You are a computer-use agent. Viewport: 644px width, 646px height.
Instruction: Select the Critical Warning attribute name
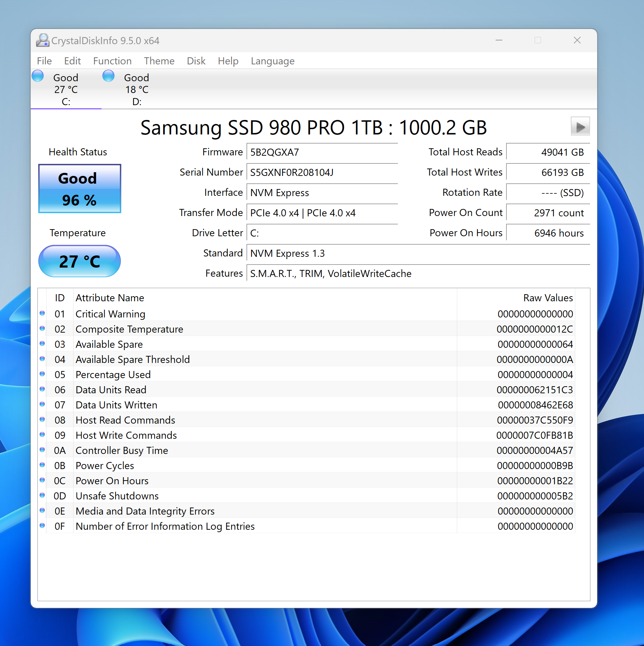point(110,314)
